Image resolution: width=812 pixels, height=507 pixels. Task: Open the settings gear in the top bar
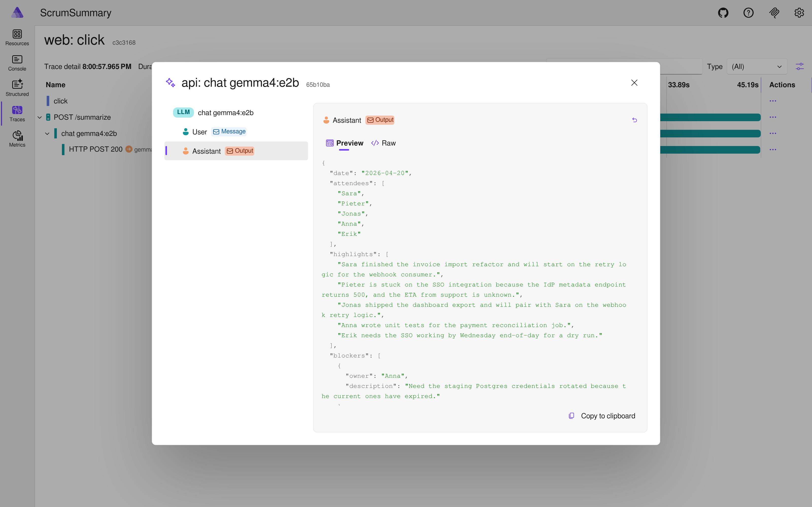[x=799, y=13]
